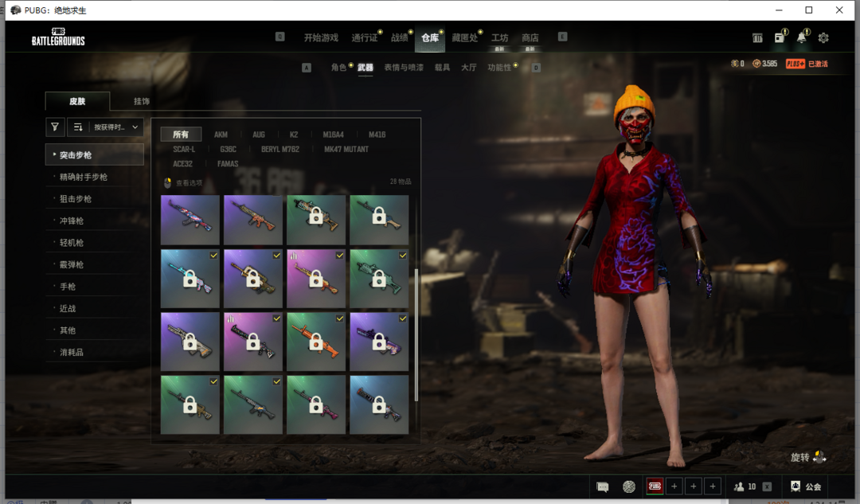The width and height of the screenshot is (860, 504).
Task: Toggle the checkbox on the cyan-pink locked rifle skin
Action: coord(214,255)
